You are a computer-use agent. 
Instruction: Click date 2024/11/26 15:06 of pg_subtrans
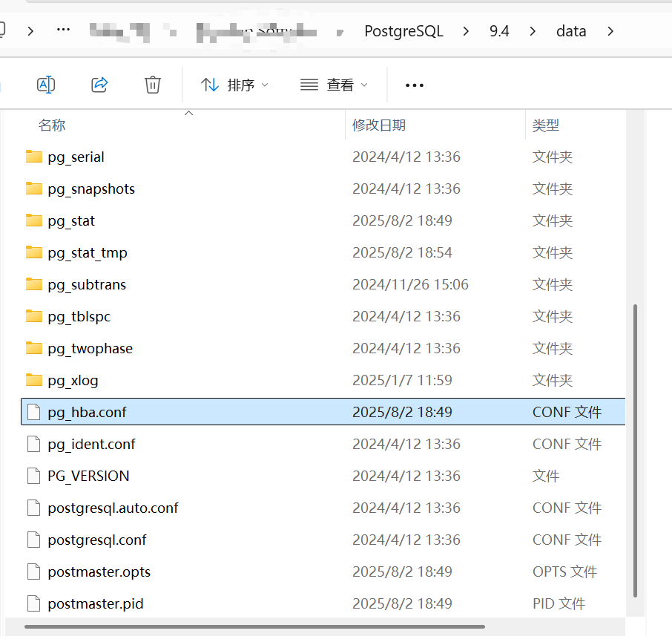click(x=411, y=284)
